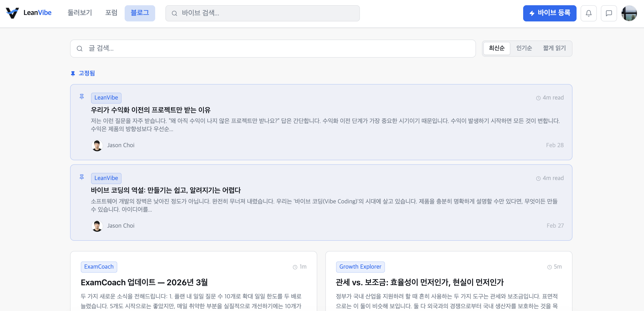View Jason Choi's author profile
The image size is (644, 311).
coord(121,145)
